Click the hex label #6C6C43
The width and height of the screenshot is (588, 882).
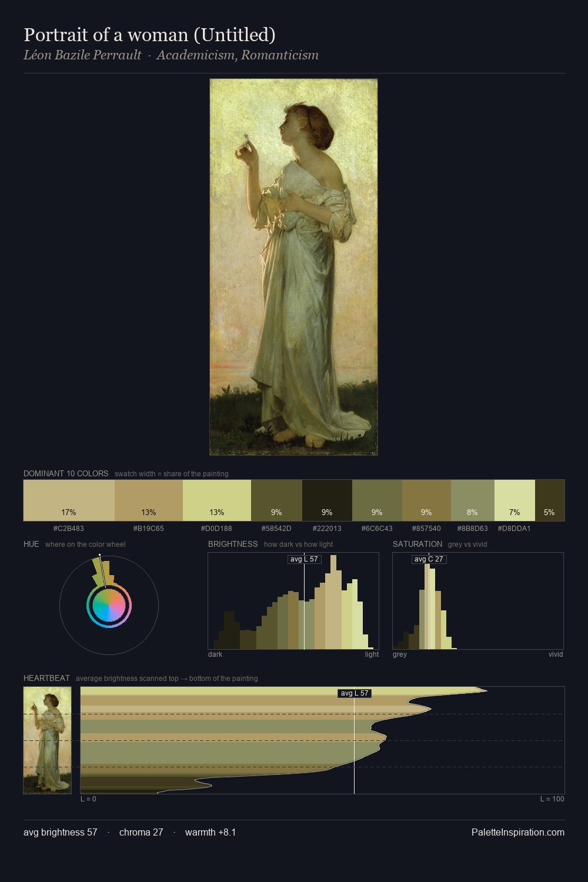(377, 529)
